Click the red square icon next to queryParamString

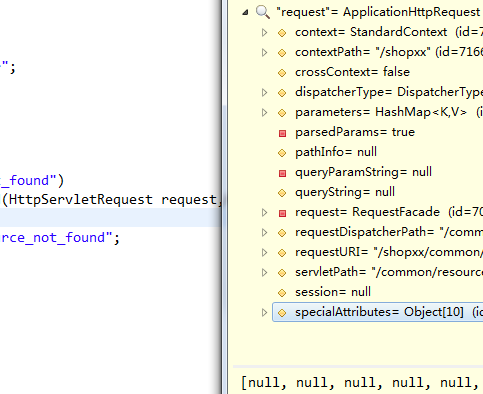coord(282,173)
